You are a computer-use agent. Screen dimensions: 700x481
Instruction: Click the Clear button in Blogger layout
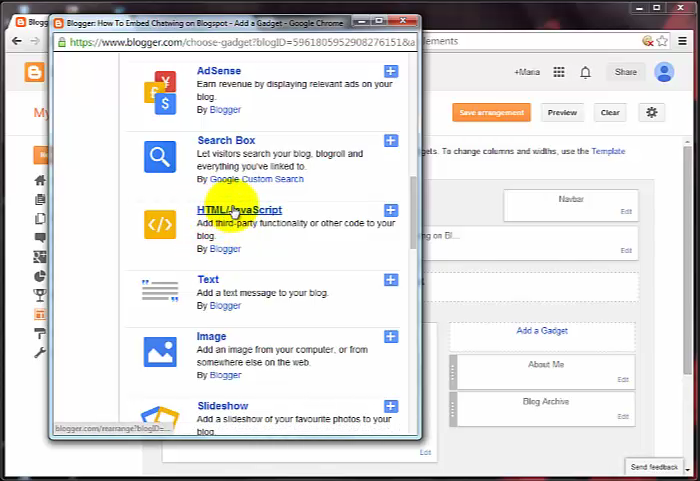click(610, 113)
